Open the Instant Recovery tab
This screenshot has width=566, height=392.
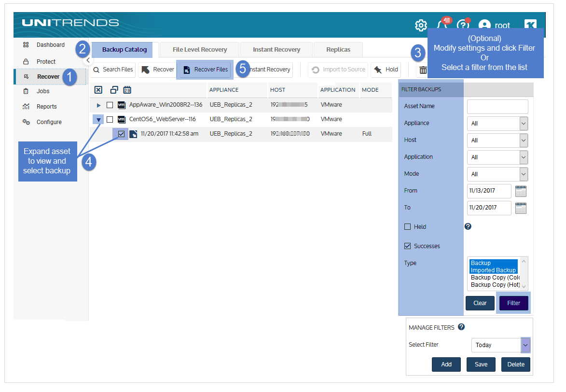[x=276, y=50]
